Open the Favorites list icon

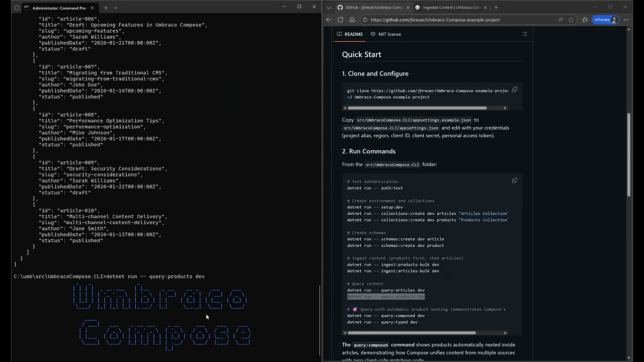click(585, 20)
